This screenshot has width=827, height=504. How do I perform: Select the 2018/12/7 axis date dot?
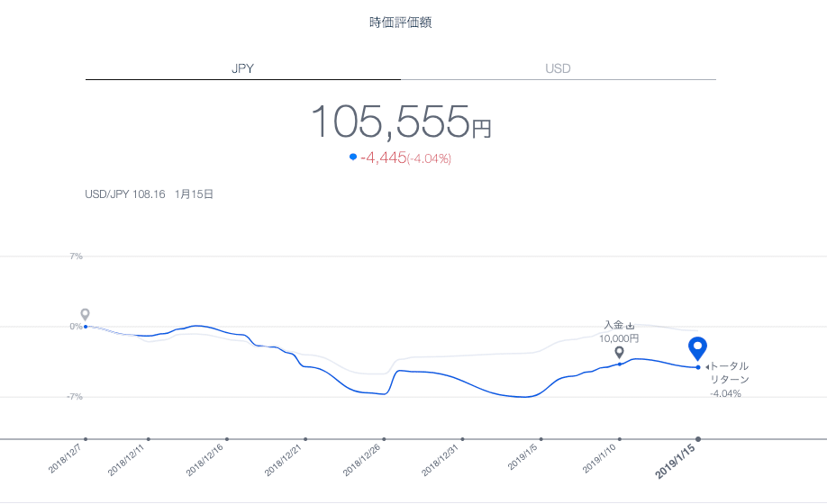coord(86,439)
